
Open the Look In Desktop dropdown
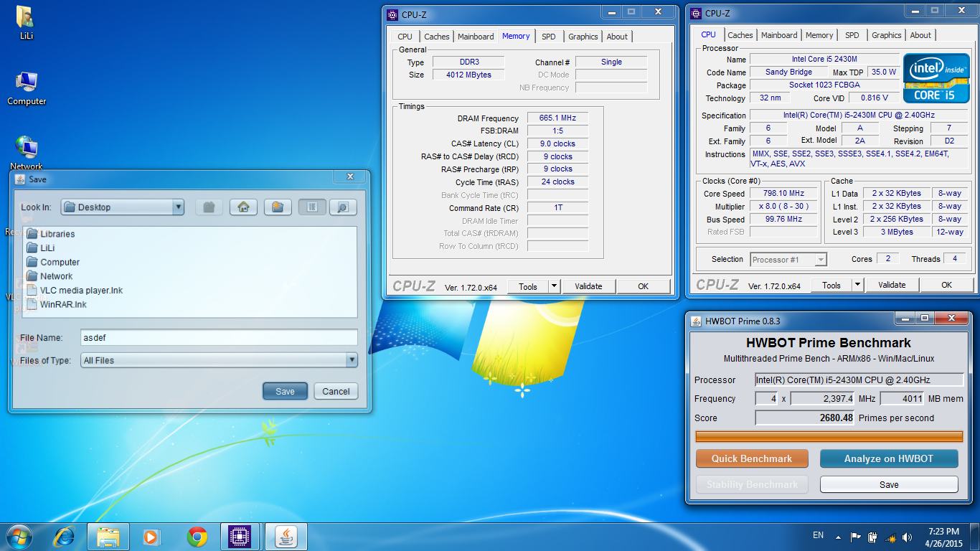[123, 207]
